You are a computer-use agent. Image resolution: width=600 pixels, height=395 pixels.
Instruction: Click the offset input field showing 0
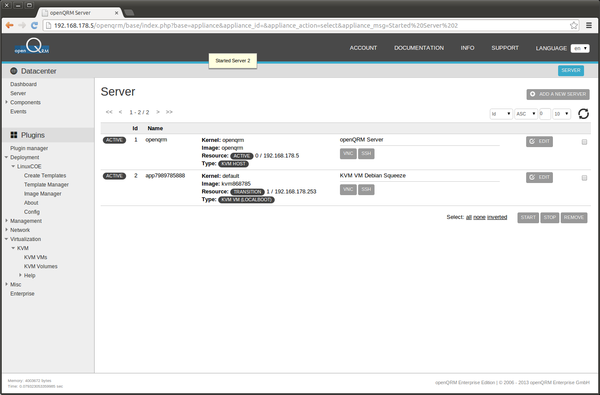545,114
